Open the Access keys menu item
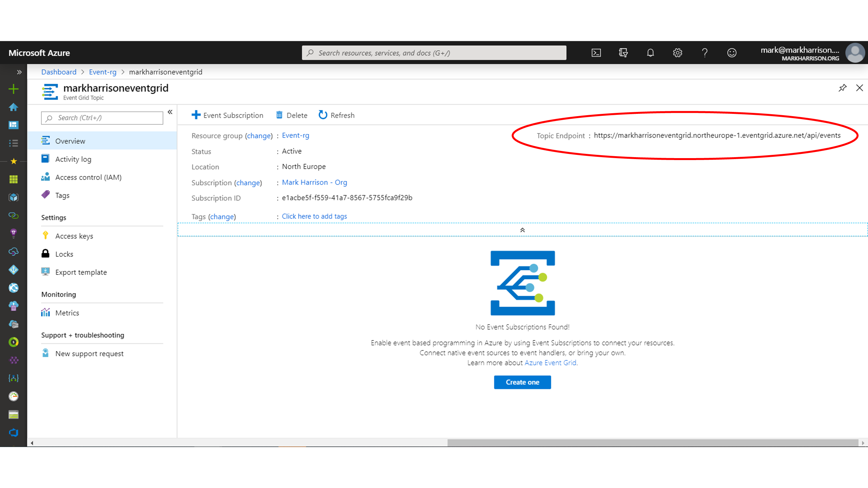This screenshot has width=868, height=488. [74, 236]
